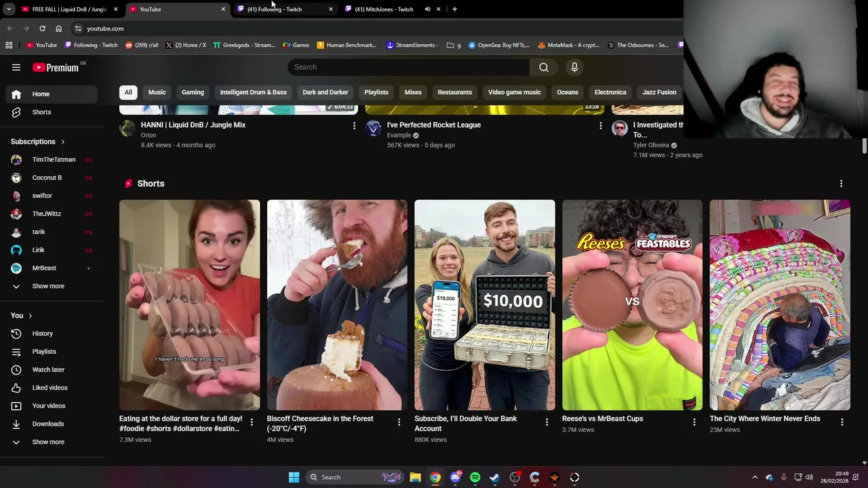Open Your videos page

[x=52, y=406]
